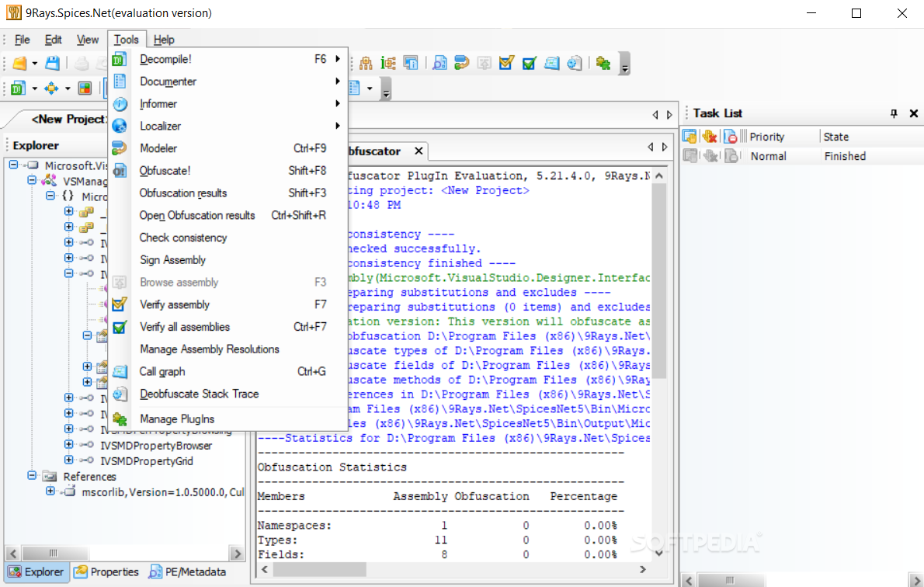
Task: Open Documenter submenu
Action: pyautogui.click(x=228, y=82)
